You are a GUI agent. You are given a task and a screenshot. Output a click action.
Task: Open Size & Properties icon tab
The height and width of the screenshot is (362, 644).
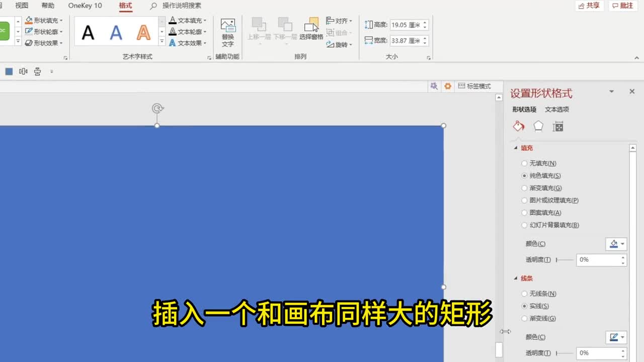pyautogui.click(x=558, y=127)
